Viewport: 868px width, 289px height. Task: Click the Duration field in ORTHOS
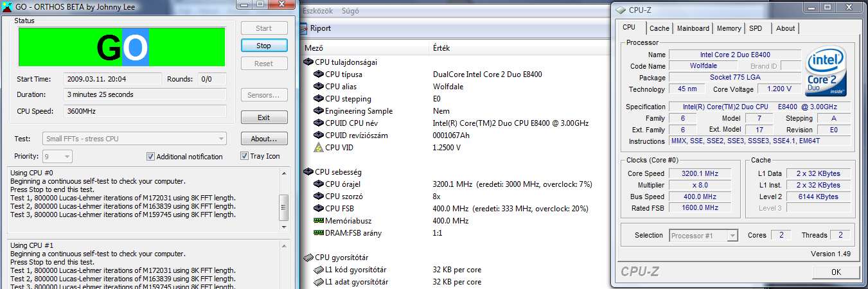tap(145, 94)
